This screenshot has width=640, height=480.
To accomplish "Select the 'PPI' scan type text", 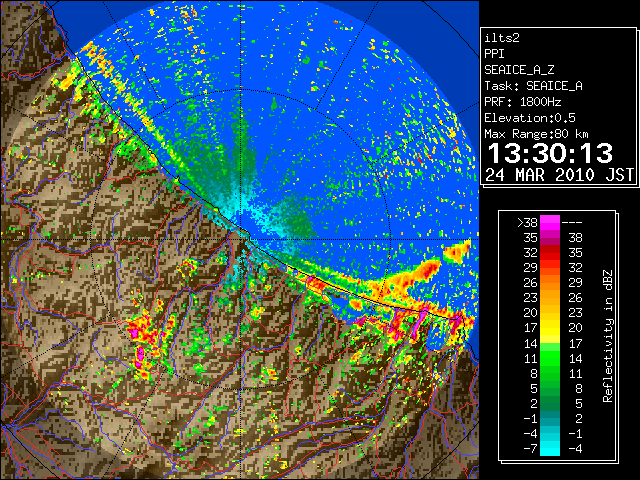I will pos(494,54).
